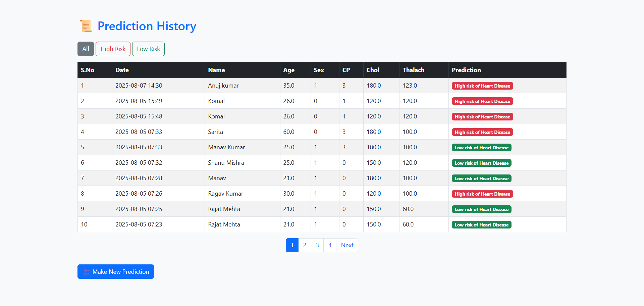The image size is (644, 306).
Task: Click the Next pagination link
Action: pos(347,245)
